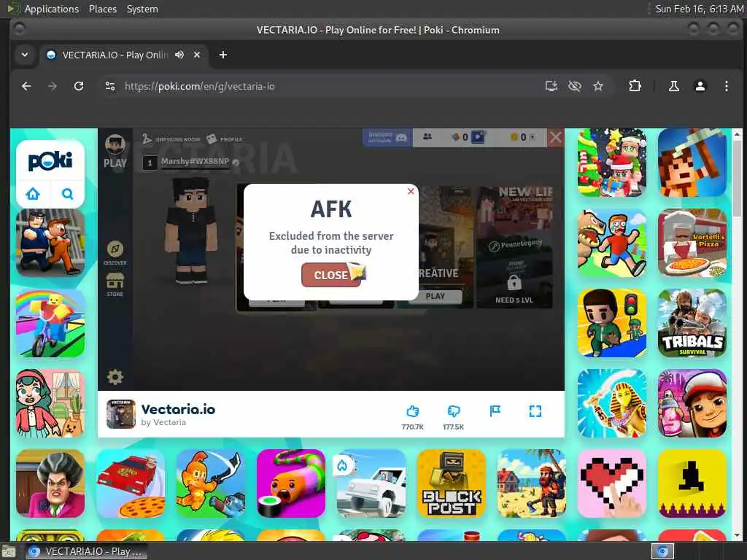Open the Block Post game thumbnail

(x=451, y=483)
